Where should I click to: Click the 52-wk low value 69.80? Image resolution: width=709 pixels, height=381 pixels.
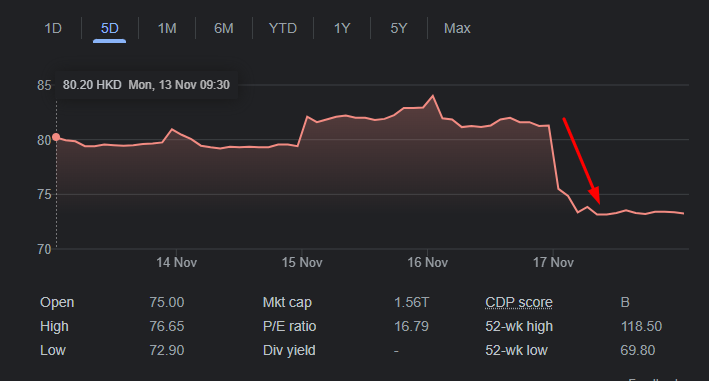coord(638,350)
